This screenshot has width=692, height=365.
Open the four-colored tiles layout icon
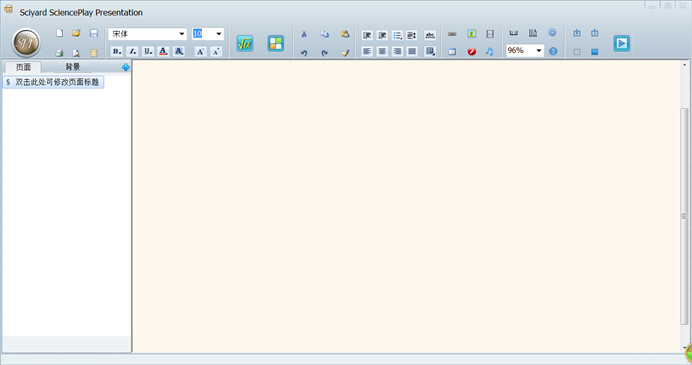click(276, 43)
